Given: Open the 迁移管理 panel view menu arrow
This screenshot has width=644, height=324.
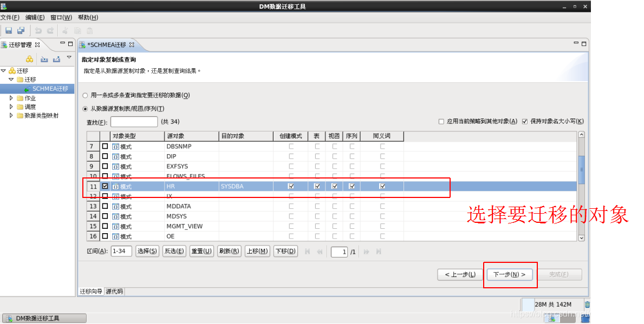Looking at the screenshot, I should 69,57.
